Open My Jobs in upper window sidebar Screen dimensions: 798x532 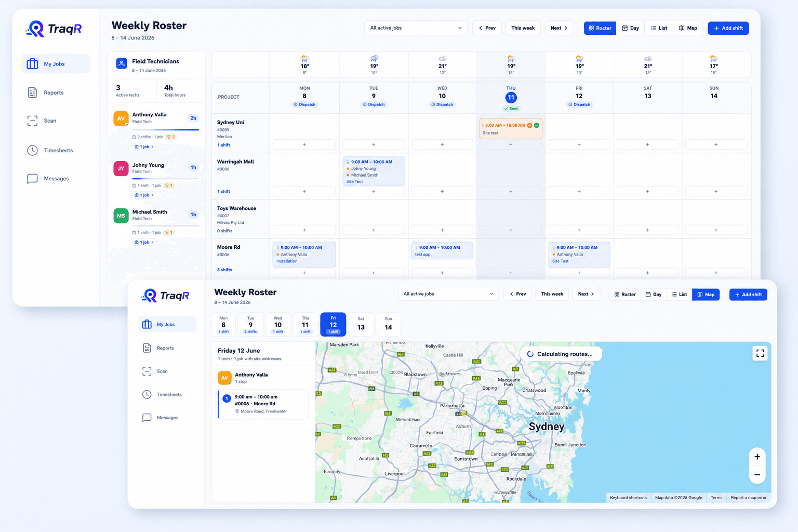pos(56,64)
